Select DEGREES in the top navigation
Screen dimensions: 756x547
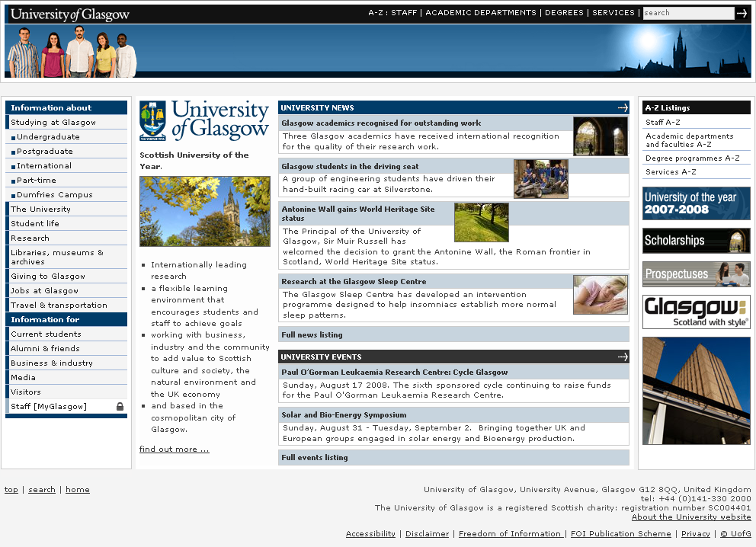click(564, 12)
